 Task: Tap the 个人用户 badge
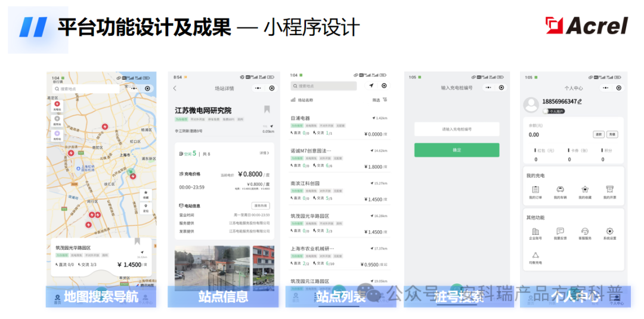click(x=553, y=112)
